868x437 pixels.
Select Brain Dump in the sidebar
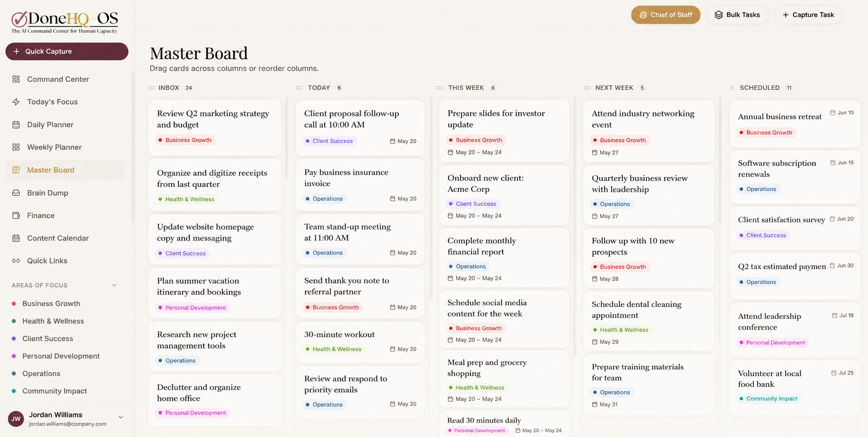point(65,193)
